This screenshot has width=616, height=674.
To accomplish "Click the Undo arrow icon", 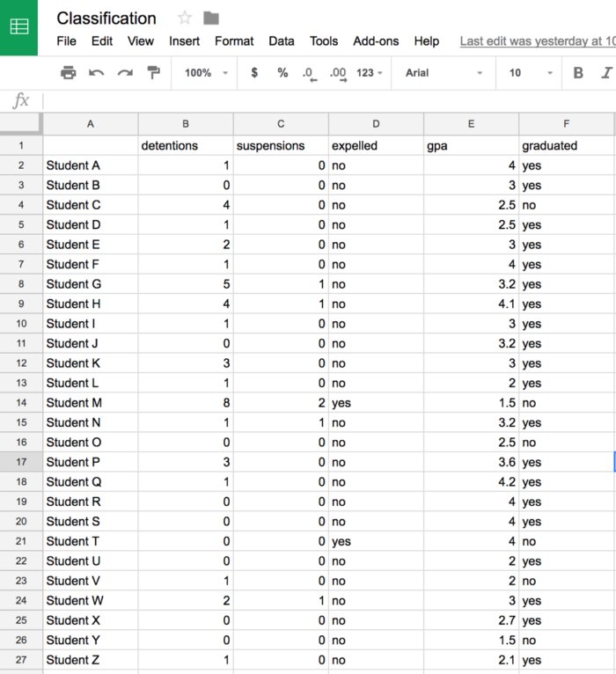I will (96, 73).
